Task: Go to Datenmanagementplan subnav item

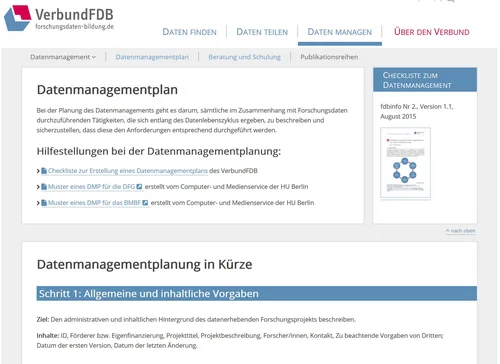Action: coord(152,57)
